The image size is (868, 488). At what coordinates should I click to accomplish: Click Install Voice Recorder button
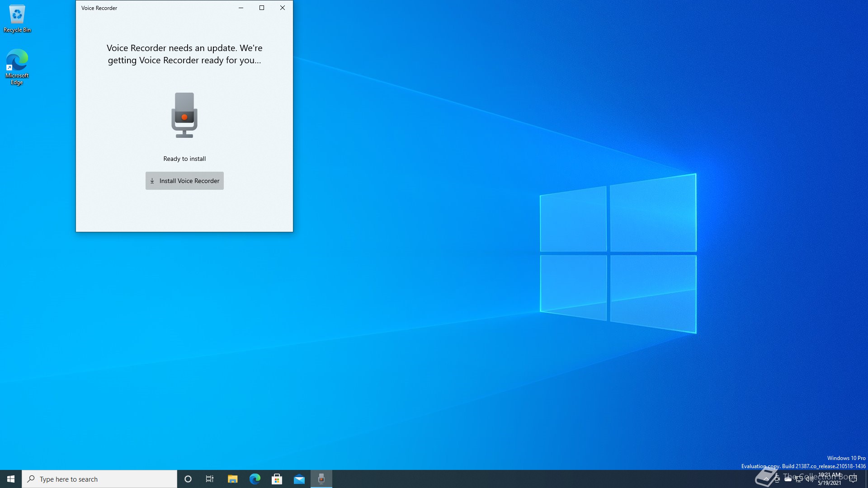click(x=184, y=181)
